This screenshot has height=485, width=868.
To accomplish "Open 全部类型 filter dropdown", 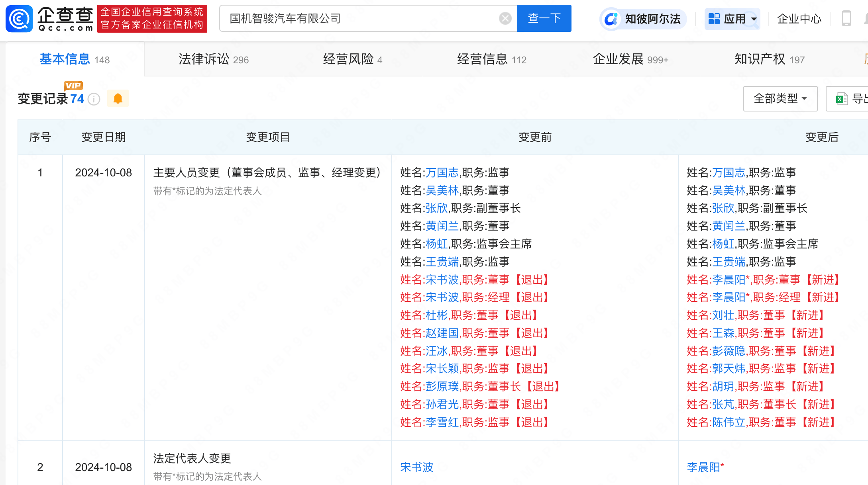I will click(x=780, y=98).
